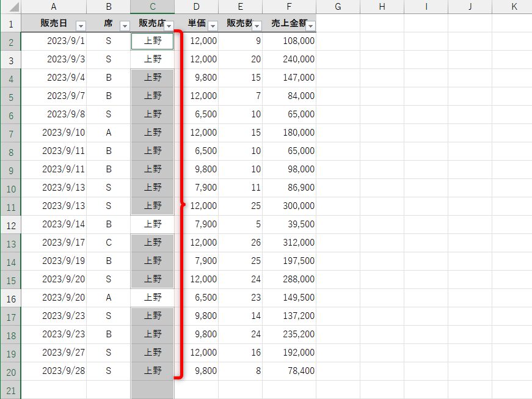532x399 pixels.
Task: Click sales amount 240,000
Action: 289,59
